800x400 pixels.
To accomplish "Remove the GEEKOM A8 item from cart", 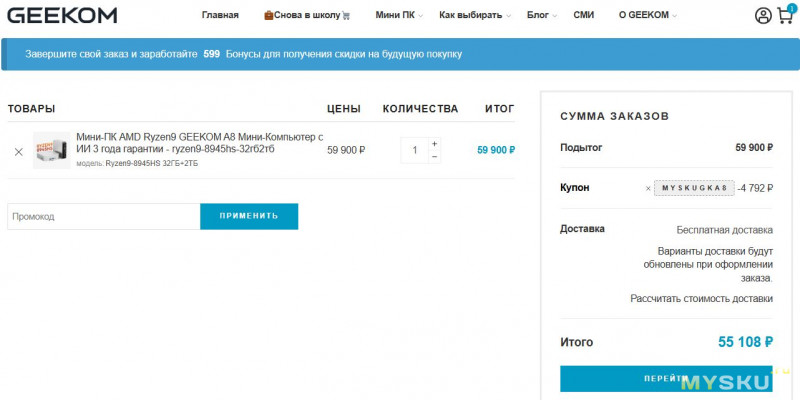I will [x=19, y=152].
